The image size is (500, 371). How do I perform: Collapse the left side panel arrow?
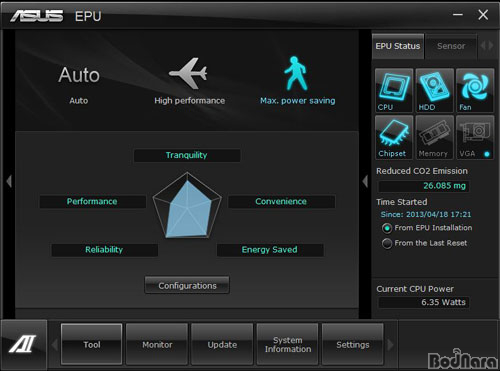[9, 181]
